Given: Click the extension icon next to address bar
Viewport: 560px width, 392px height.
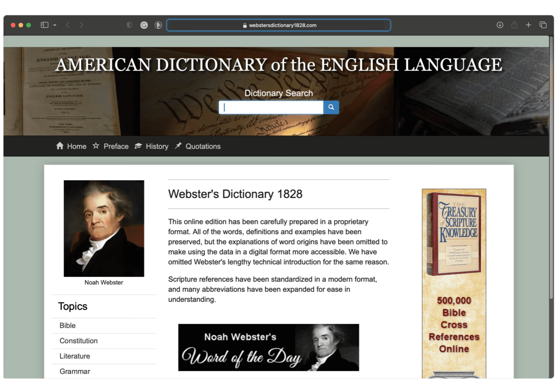Looking at the screenshot, I should (158, 25).
